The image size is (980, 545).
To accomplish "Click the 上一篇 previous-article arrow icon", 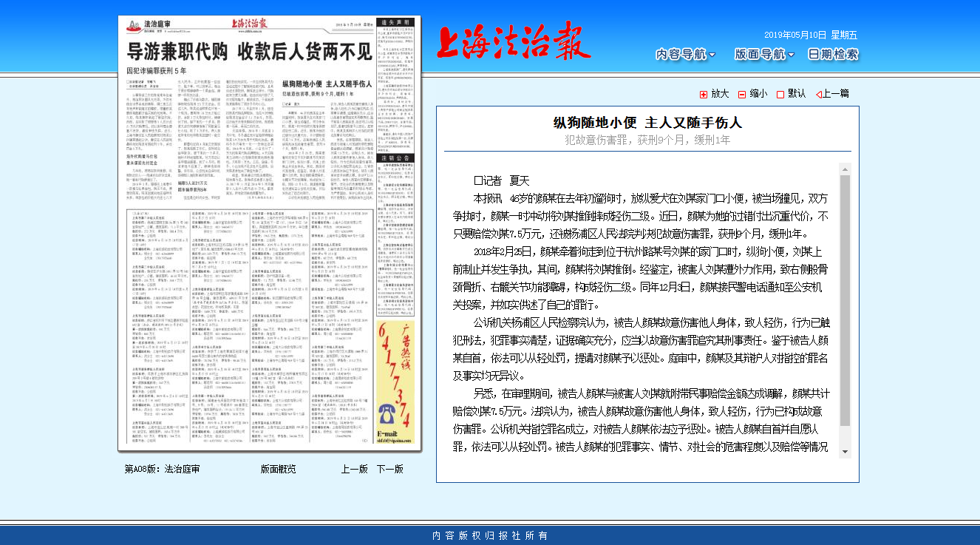I will click(x=818, y=94).
